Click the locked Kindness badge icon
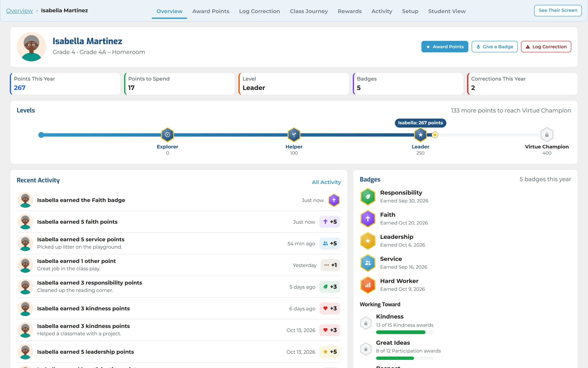The height and width of the screenshot is (368, 588). point(366,323)
